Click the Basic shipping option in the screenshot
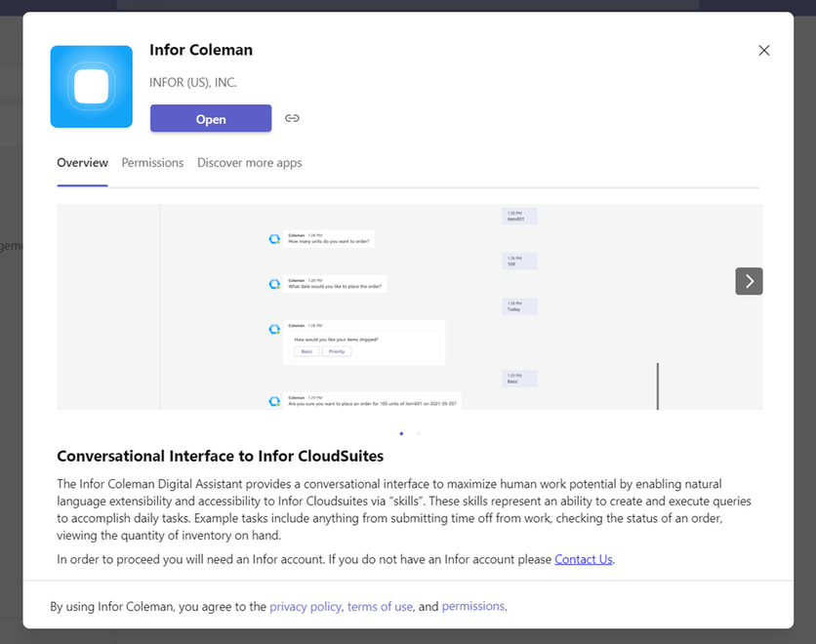Screen dimensions: 816x644 click(x=306, y=351)
